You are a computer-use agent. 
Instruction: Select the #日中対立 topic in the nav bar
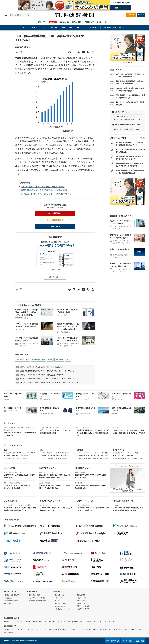pyautogui.click(x=123, y=28)
